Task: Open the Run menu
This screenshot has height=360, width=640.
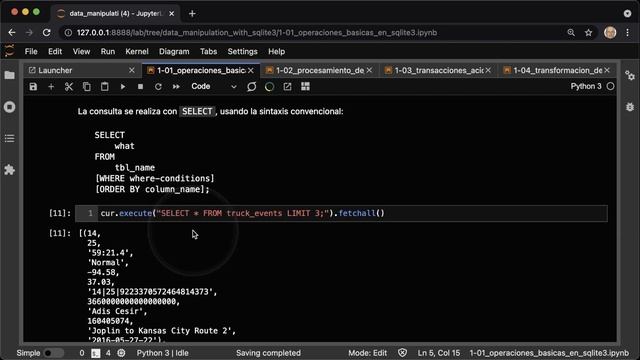Action: pos(108,51)
